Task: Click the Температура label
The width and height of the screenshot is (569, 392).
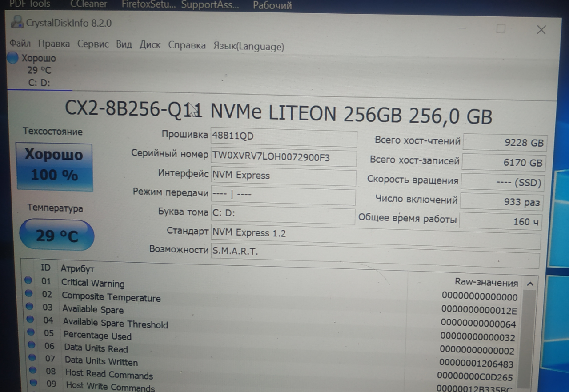Action: point(55,208)
